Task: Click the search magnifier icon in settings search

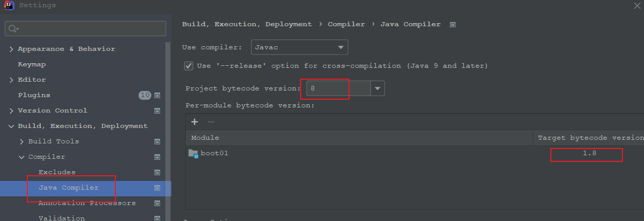Action: click(x=13, y=28)
